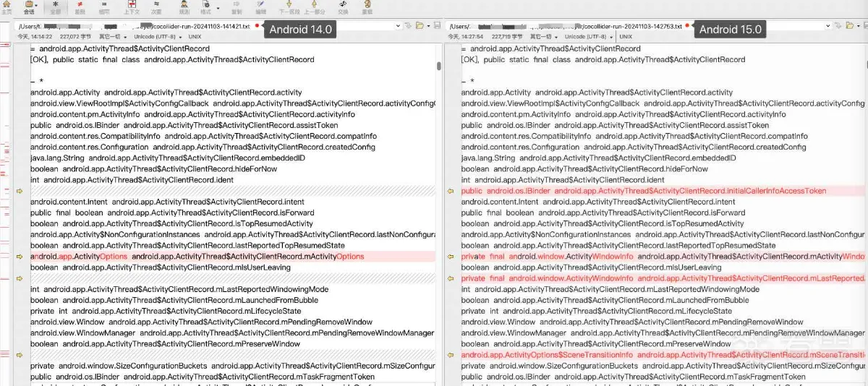Image resolution: width=868 pixels, height=386 pixels.
Task: Browse for right file with folder icon
Action: pyautogui.click(x=851, y=26)
